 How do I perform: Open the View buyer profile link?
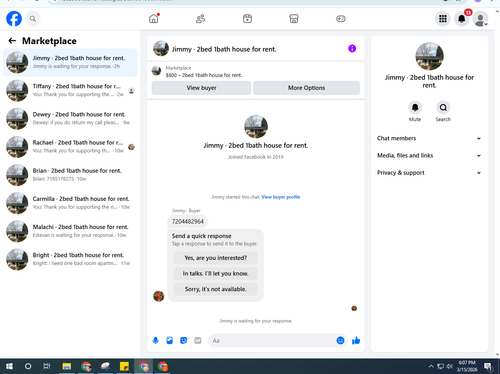(281, 197)
